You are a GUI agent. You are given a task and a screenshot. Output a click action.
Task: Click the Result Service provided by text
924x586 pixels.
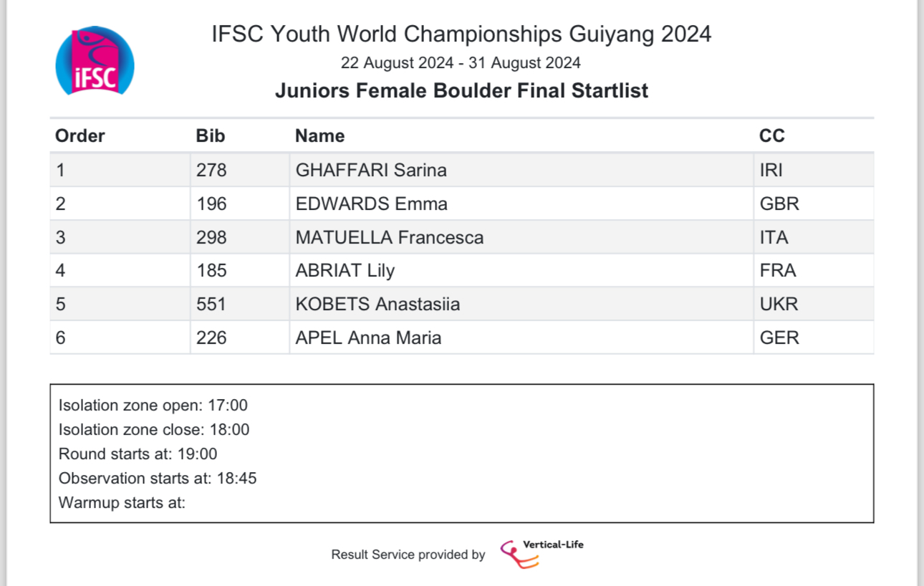tap(408, 554)
